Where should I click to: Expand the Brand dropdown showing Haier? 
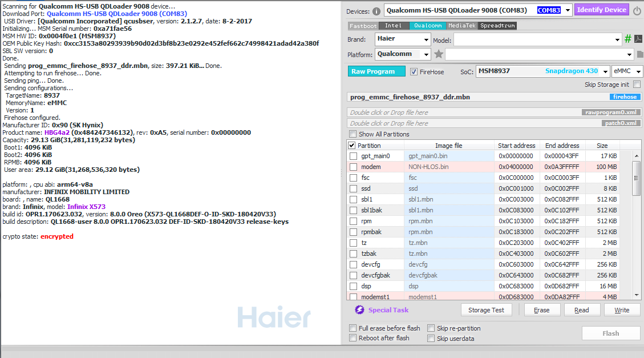click(x=426, y=40)
